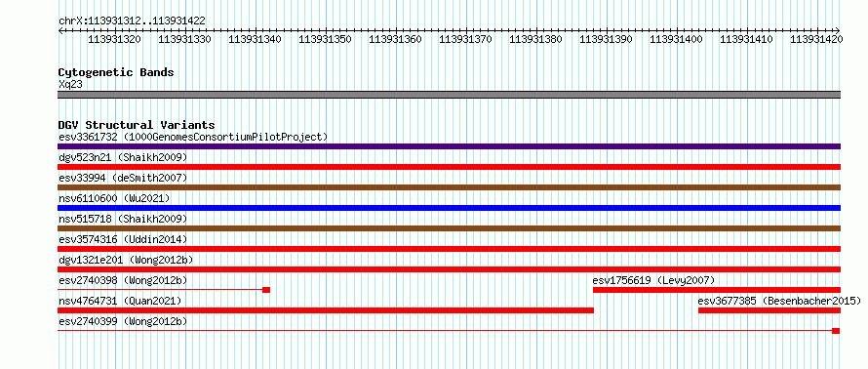Click ruler tick label 113931390
This screenshot has height=369, width=868.
[607, 39]
